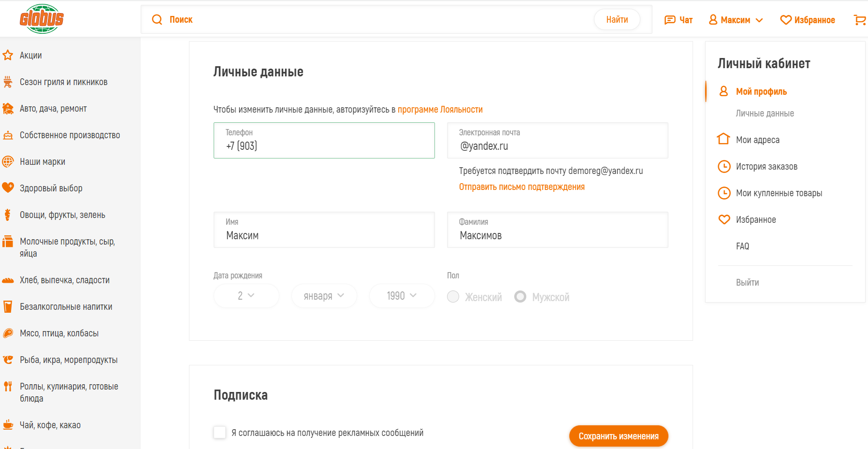868x449 pixels.
Task: Click the Найти search button
Action: [617, 19]
